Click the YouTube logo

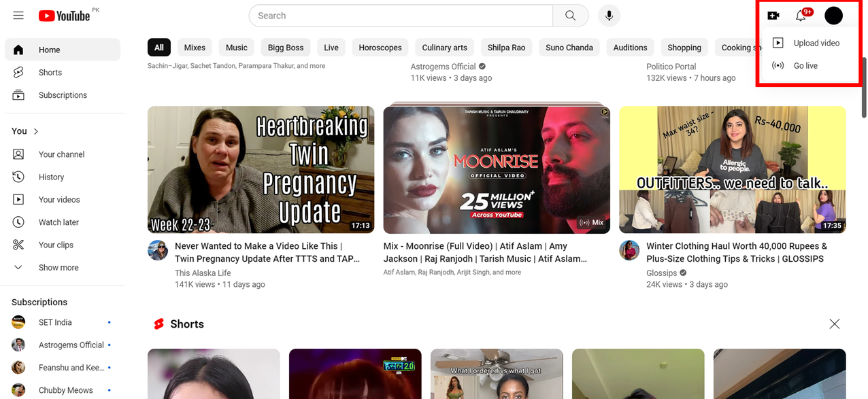click(65, 16)
